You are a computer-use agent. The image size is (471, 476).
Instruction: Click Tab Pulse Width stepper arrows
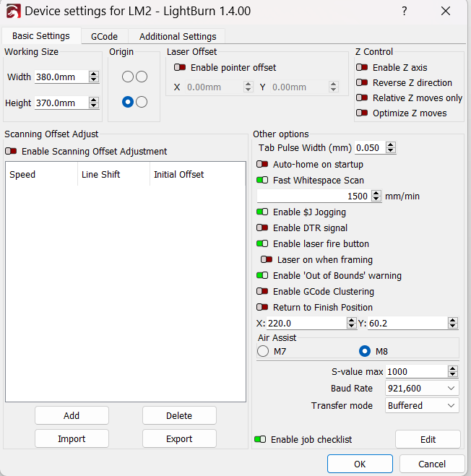391,148
